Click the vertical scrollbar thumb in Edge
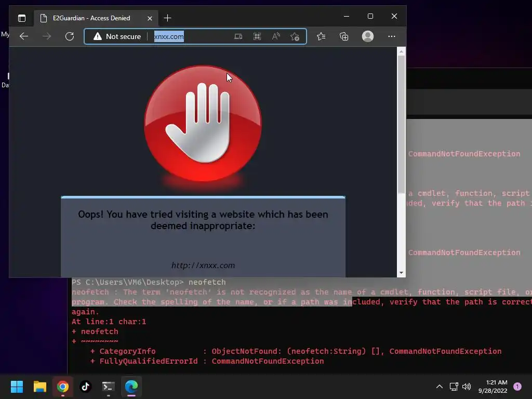This screenshot has height=399, width=532. tap(401, 125)
